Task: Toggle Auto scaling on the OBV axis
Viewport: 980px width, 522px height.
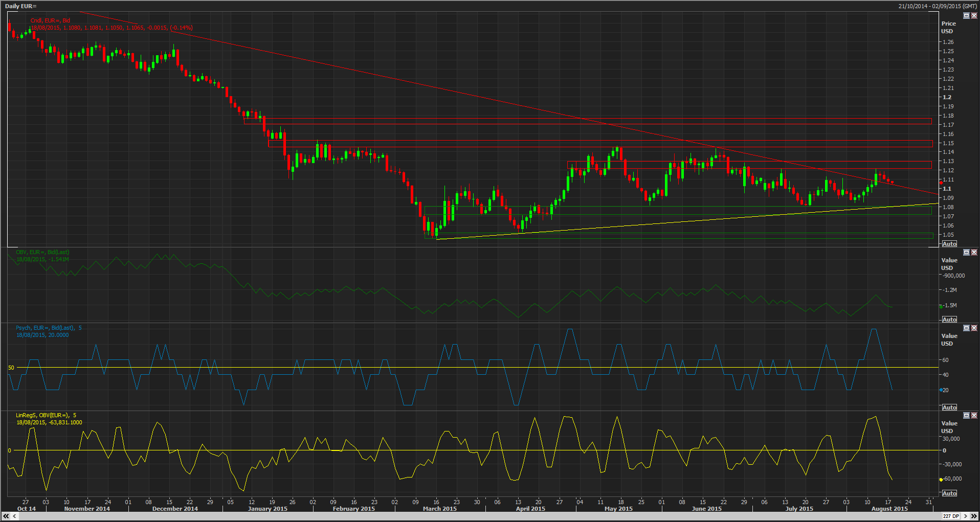Action: click(x=949, y=320)
